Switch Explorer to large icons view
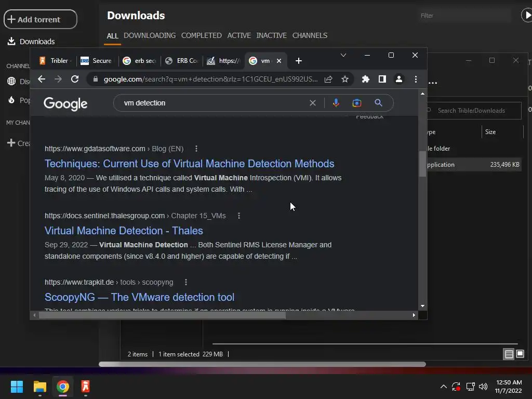 (x=520, y=354)
